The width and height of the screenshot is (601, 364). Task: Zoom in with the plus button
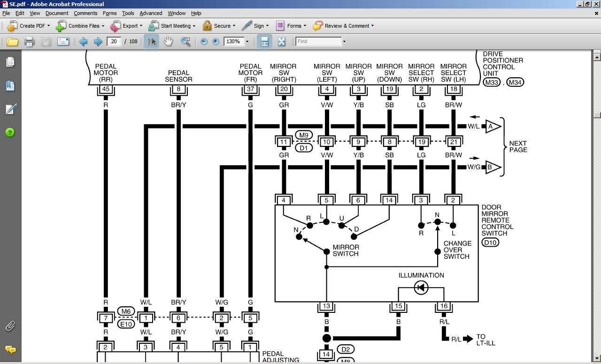click(216, 41)
